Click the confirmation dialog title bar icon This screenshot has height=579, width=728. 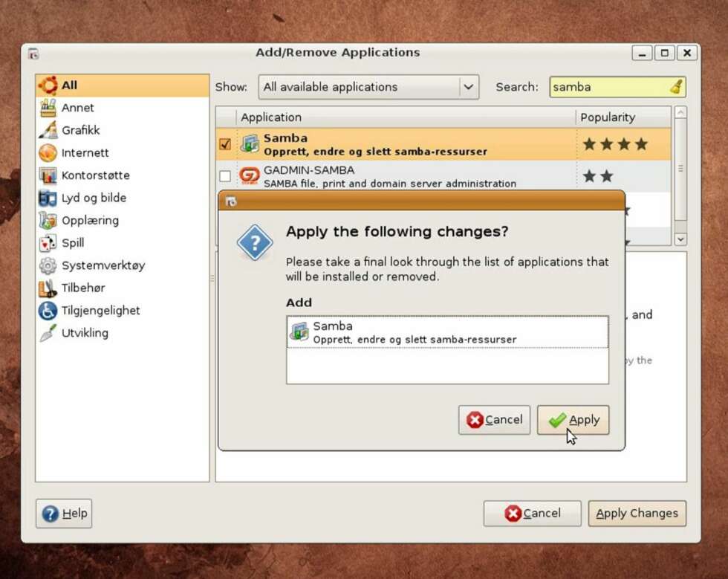coord(231,201)
